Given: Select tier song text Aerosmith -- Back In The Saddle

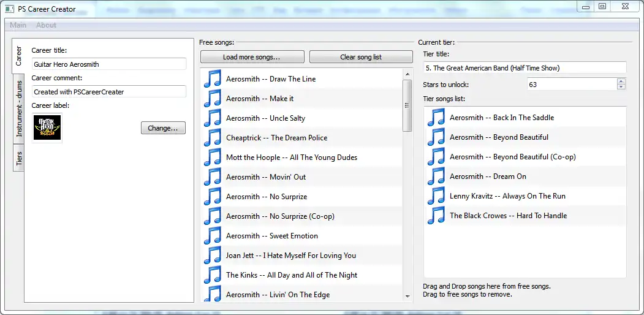Looking at the screenshot, I should (501, 118).
